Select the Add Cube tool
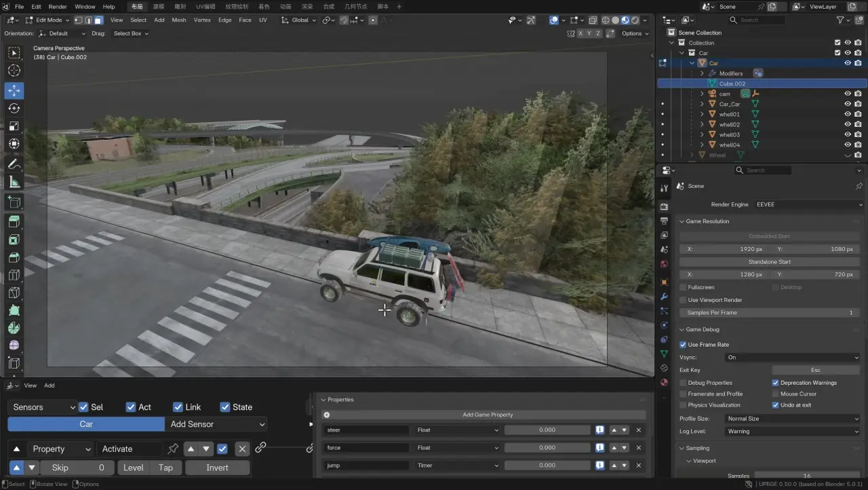Screen dimensions: 868x490 (14, 202)
